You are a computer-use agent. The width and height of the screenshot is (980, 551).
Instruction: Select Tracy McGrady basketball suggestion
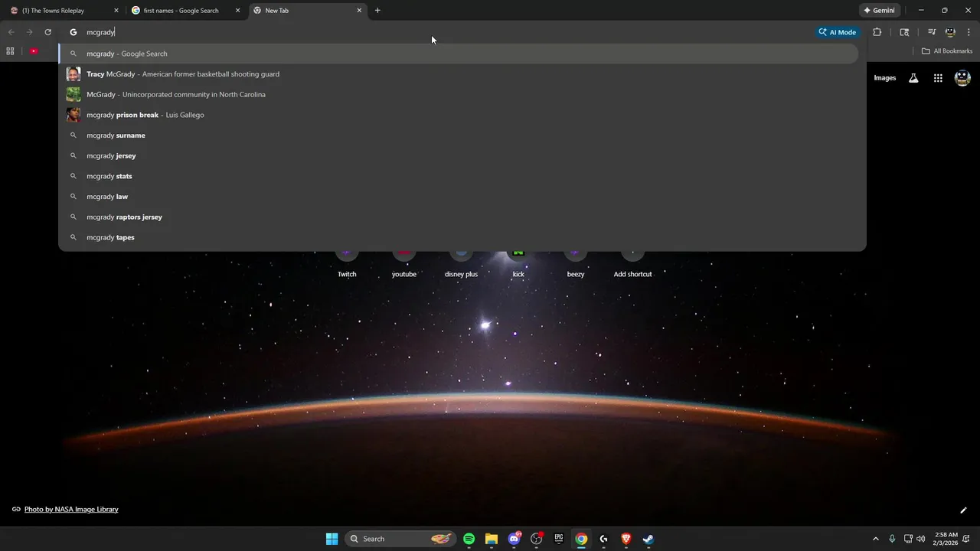tap(458, 74)
